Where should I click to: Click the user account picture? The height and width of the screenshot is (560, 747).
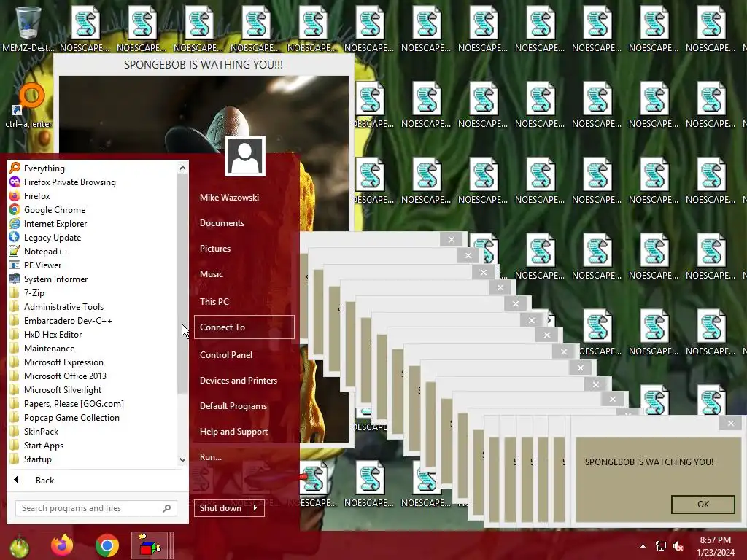pos(245,156)
